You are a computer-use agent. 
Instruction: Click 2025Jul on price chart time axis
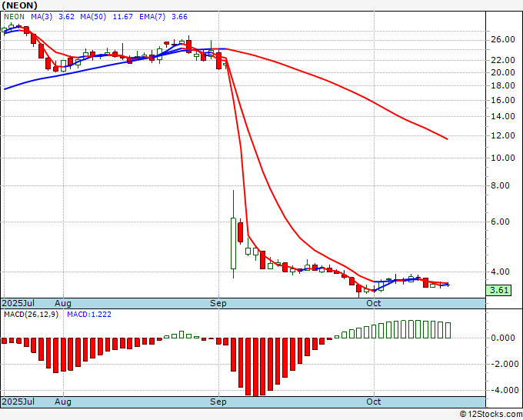(x=18, y=303)
